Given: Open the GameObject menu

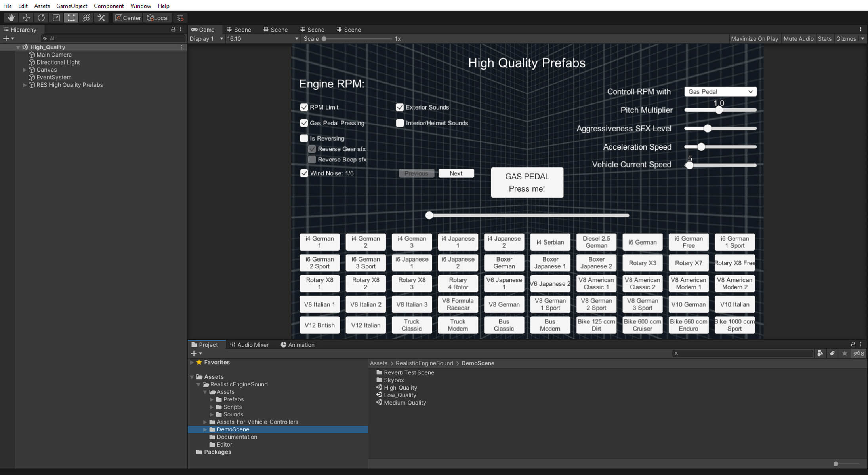Looking at the screenshot, I should [x=72, y=6].
